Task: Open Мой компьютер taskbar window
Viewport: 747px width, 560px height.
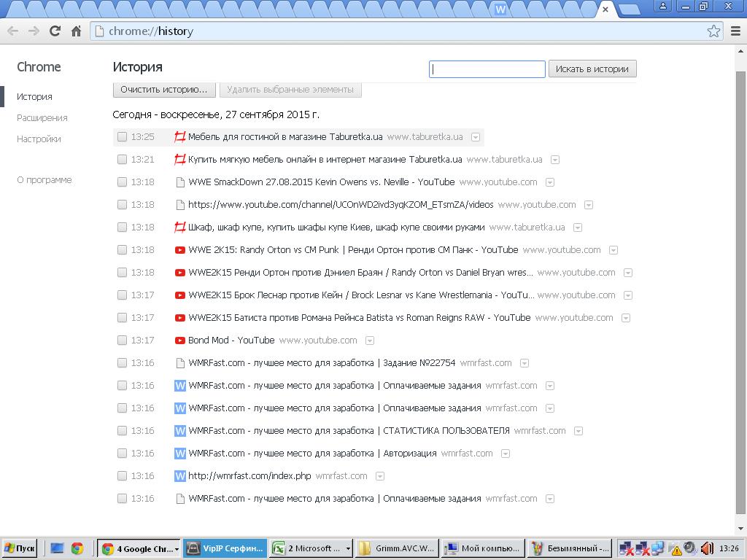Action: tap(484, 548)
